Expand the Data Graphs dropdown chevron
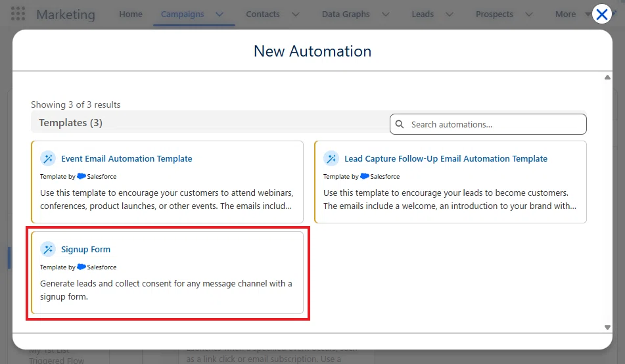Viewport: 625px width, 364px height. pyautogui.click(x=385, y=14)
